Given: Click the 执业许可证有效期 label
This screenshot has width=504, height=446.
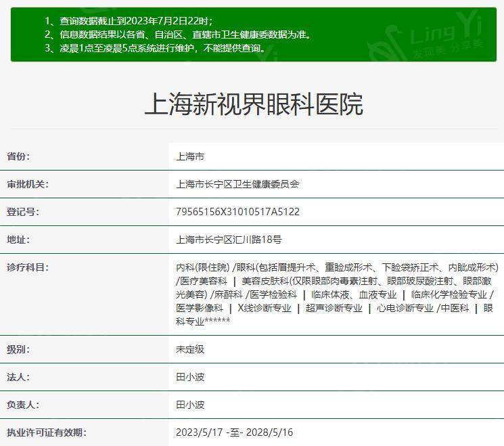Looking at the screenshot, I should (x=47, y=432).
